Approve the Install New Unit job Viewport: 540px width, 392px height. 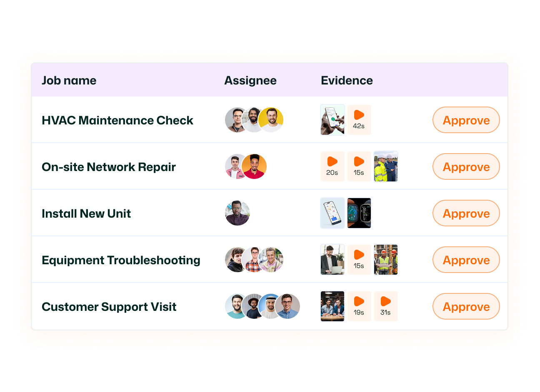[466, 213]
